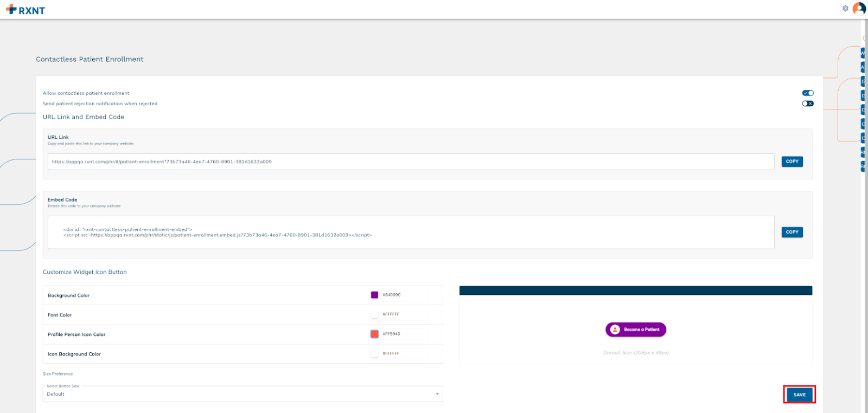Open the Profile Person Icon Color swatch

pyautogui.click(x=374, y=334)
